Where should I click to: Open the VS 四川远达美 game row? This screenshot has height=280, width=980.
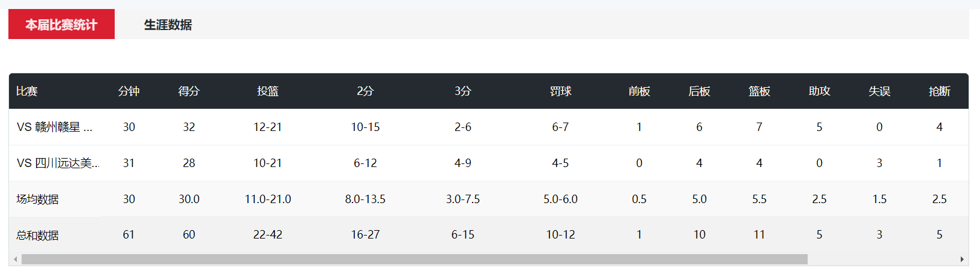tap(58, 163)
